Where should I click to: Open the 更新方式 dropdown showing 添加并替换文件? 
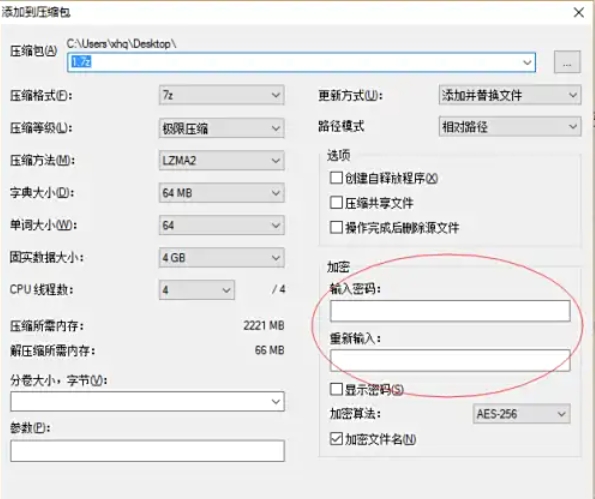510,95
